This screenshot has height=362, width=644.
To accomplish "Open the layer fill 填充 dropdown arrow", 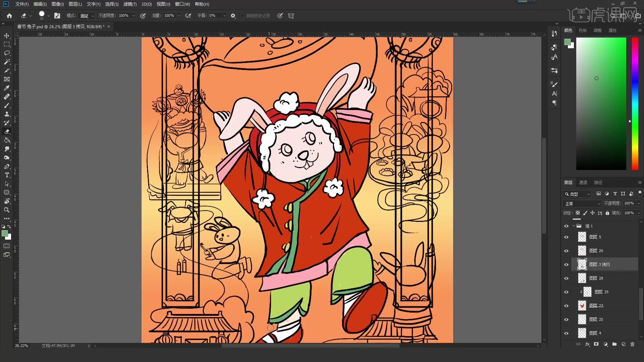I will pos(639,213).
